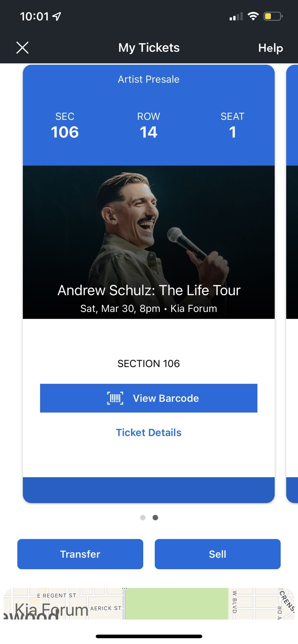
Task: Tap the cellular signal bars
Action: (236, 16)
